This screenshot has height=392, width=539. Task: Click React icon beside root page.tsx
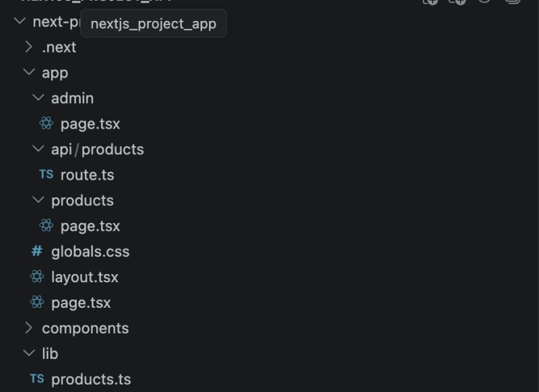[x=37, y=302]
